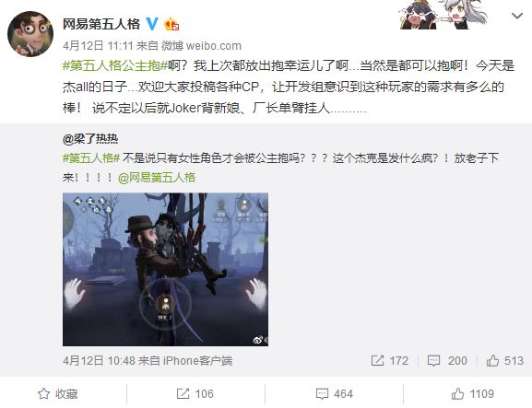Repost this post using the 106 button
Viewport: 532px width, 408px height.
[x=195, y=394]
